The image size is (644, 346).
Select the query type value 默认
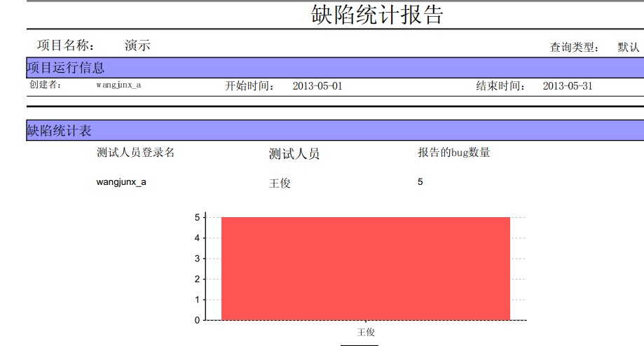click(629, 47)
